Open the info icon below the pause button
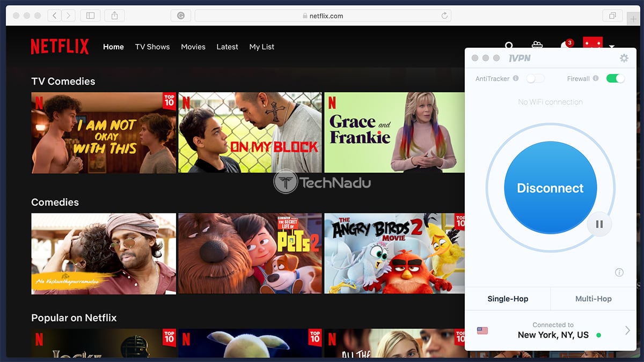The height and width of the screenshot is (362, 644). (619, 272)
